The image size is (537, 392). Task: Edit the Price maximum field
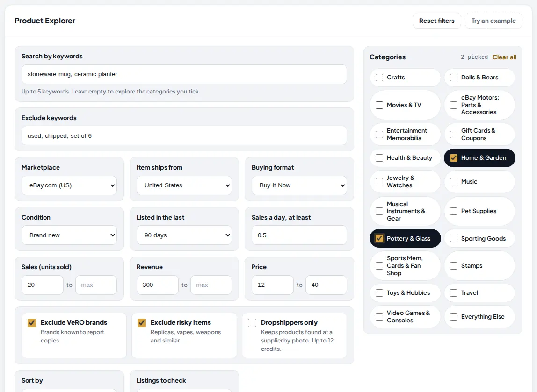[x=326, y=285]
